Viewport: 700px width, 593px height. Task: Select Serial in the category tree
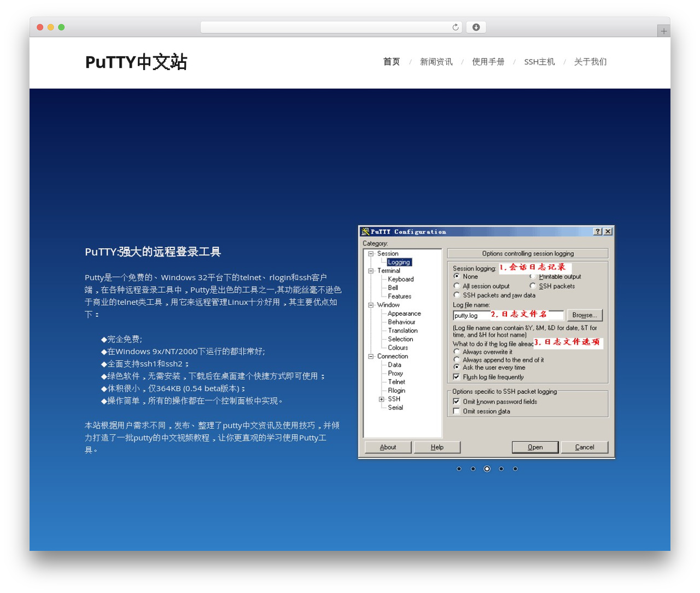pyautogui.click(x=395, y=408)
